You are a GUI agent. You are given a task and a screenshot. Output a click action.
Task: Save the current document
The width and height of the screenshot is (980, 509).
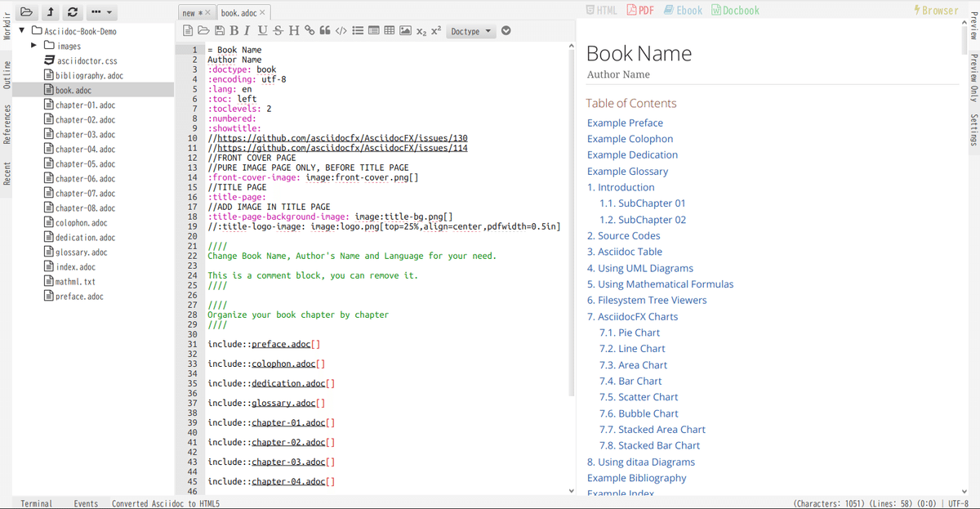(x=219, y=30)
